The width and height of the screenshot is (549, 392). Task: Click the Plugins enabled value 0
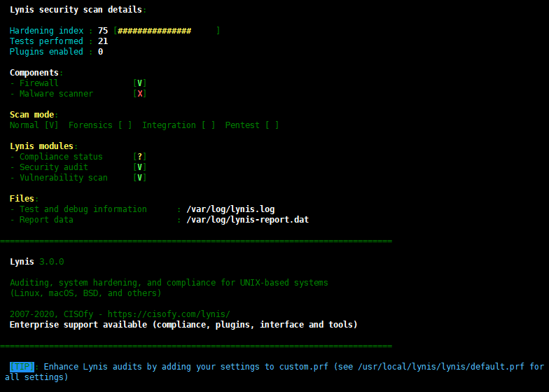pyautogui.click(x=101, y=52)
